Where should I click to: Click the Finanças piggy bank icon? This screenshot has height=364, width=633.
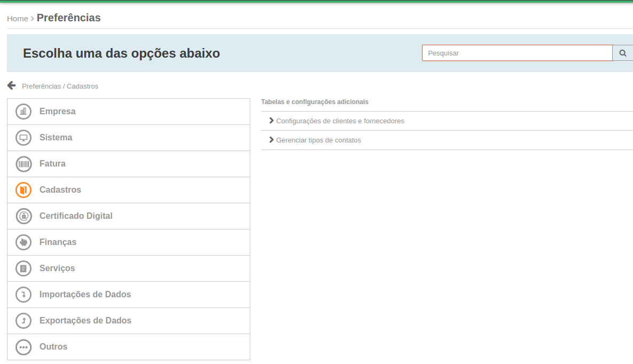23,242
